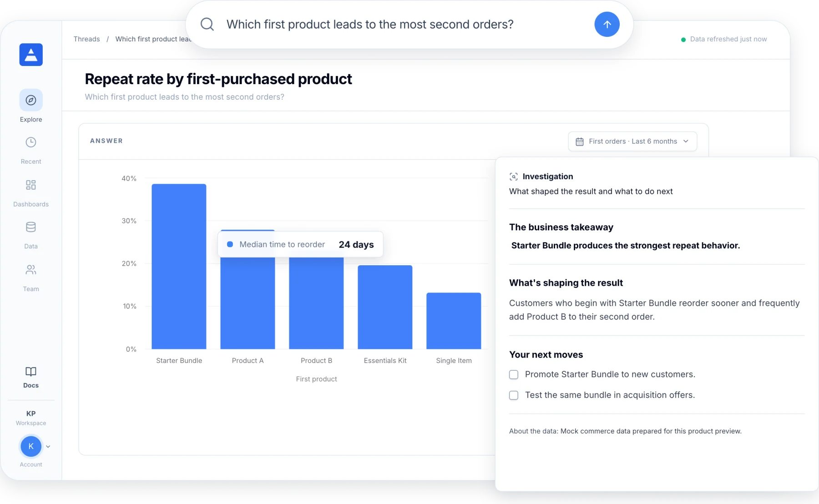Click the 40% axis value

coord(129,178)
